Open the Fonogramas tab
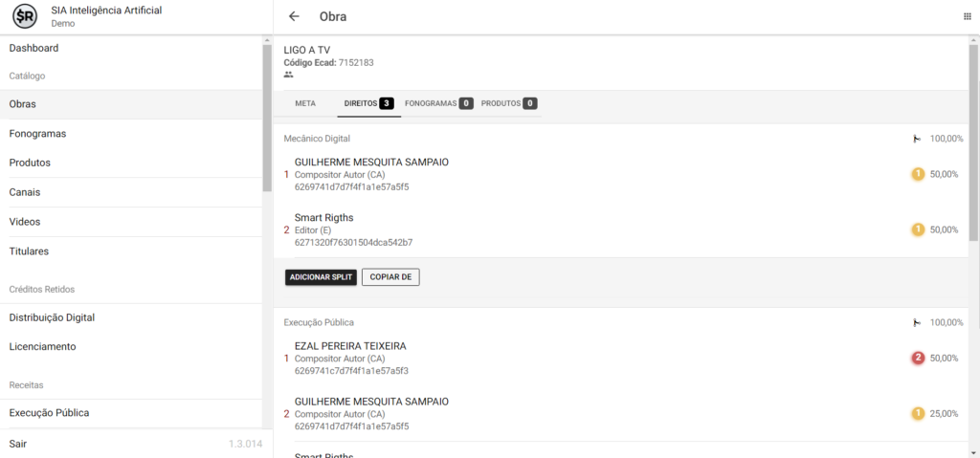The width and height of the screenshot is (980, 458). click(x=437, y=103)
